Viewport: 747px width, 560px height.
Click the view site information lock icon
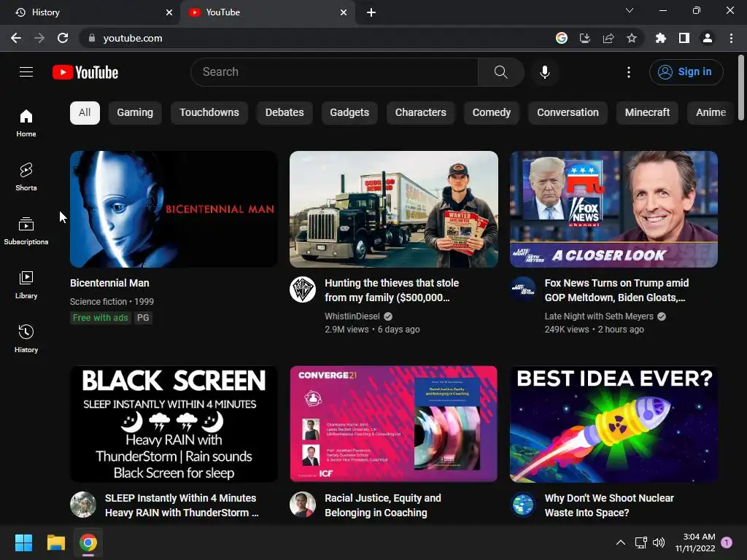click(x=92, y=38)
